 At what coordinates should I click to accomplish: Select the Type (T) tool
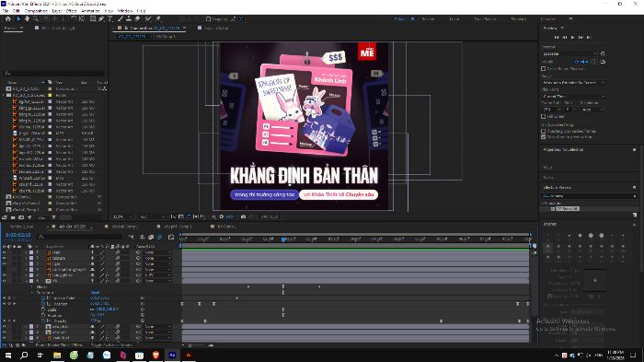click(110, 19)
